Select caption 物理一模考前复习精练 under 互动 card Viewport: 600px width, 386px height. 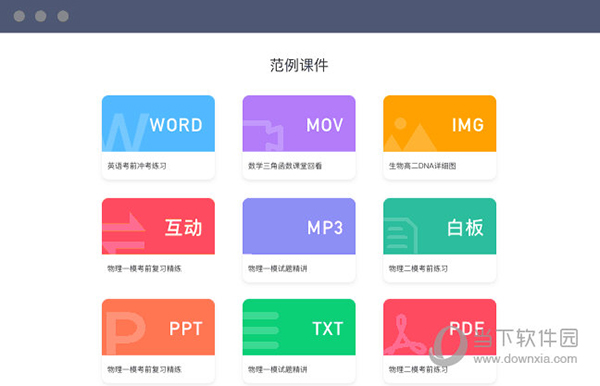145,269
